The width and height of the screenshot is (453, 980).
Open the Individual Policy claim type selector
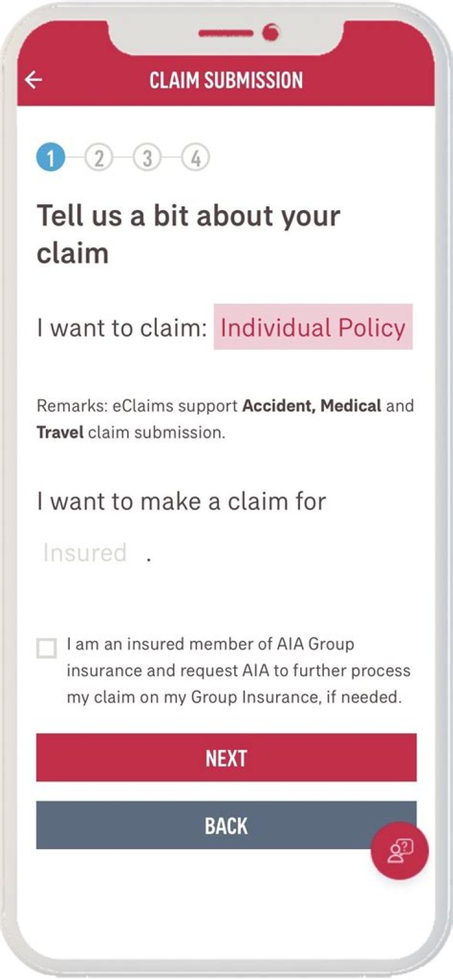[x=314, y=328]
